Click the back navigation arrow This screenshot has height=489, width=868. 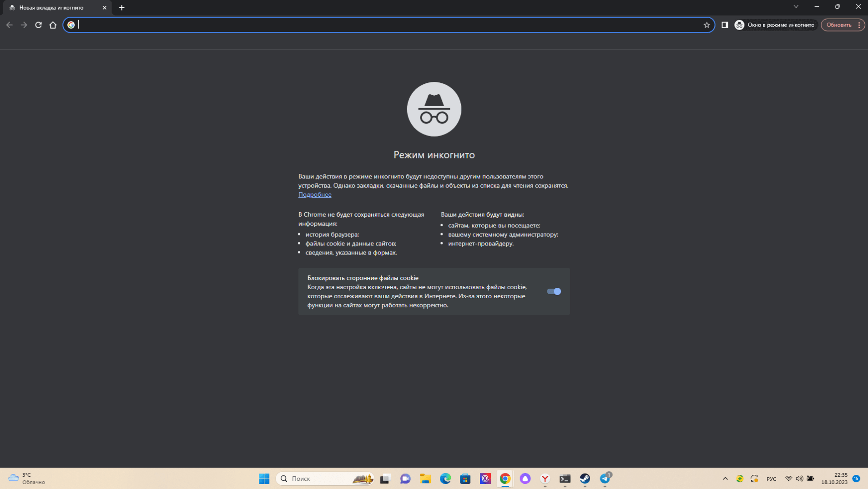[10, 25]
